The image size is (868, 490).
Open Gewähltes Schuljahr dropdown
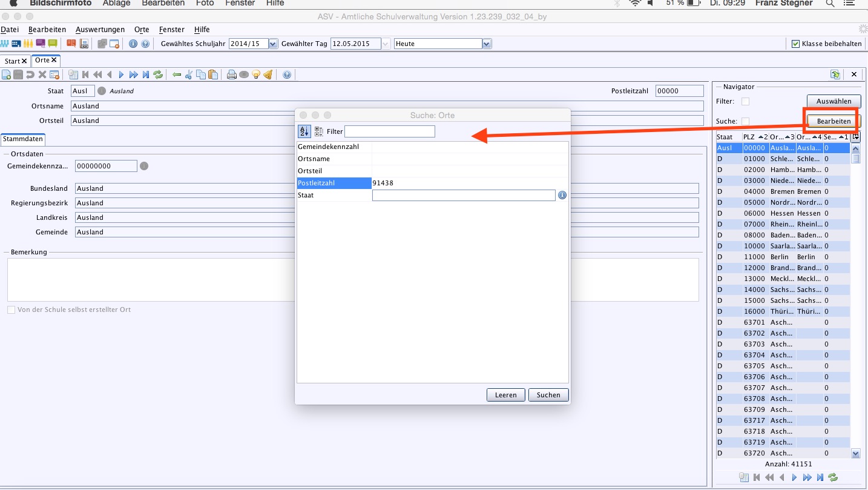click(273, 44)
